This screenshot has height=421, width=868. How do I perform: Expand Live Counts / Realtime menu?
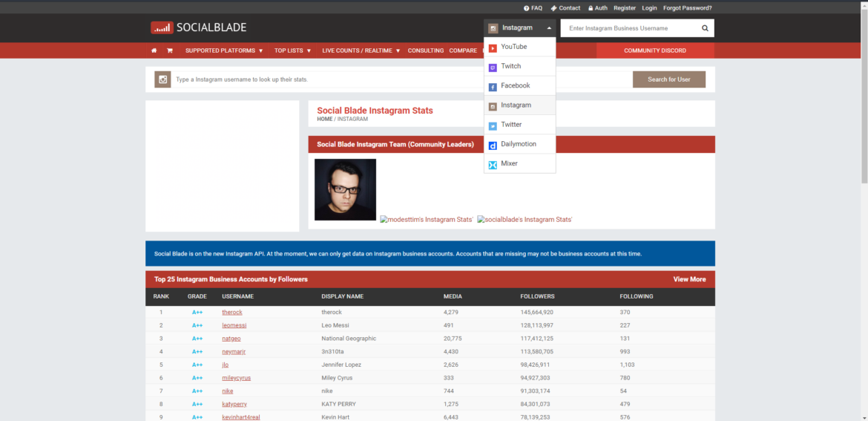(361, 50)
